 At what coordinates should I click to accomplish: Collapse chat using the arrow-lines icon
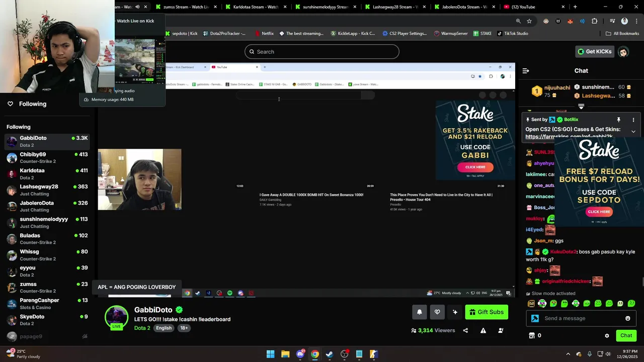coord(526,71)
